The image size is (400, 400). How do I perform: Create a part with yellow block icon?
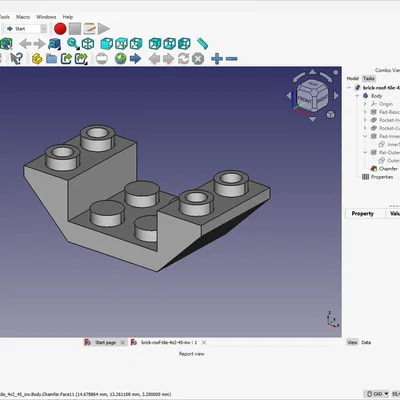[37, 59]
